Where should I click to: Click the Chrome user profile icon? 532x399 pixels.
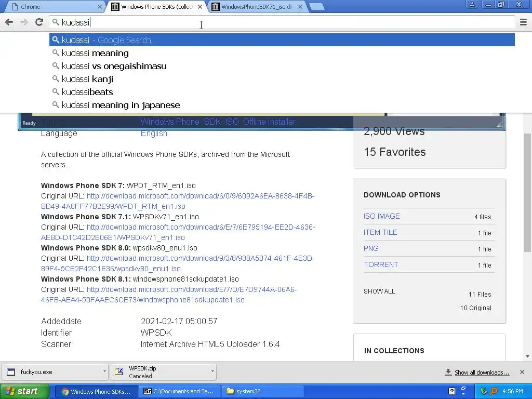pos(472,4)
